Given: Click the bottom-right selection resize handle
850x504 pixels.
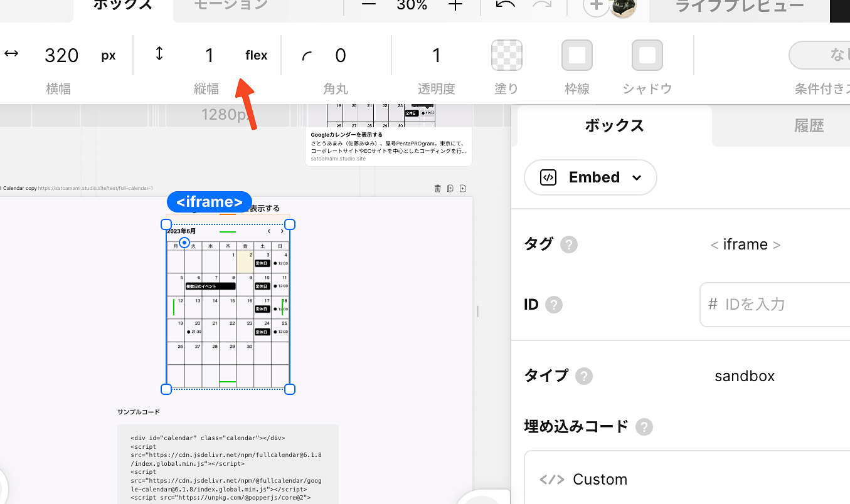Looking at the screenshot, I should coord(290,389).
